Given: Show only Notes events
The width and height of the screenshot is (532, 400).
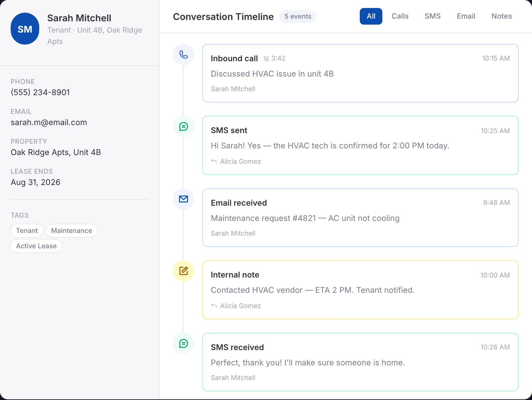Looking at the screenshot, I should [501, 16].
